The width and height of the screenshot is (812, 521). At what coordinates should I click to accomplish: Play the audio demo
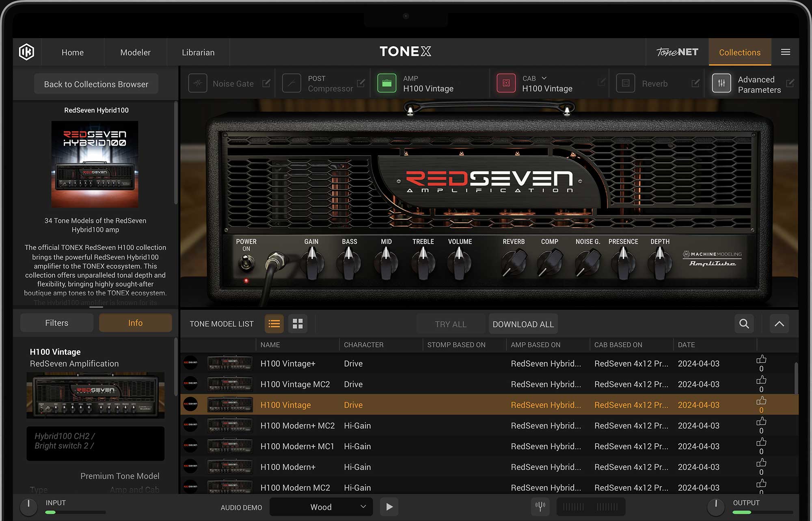pos(389,507)
